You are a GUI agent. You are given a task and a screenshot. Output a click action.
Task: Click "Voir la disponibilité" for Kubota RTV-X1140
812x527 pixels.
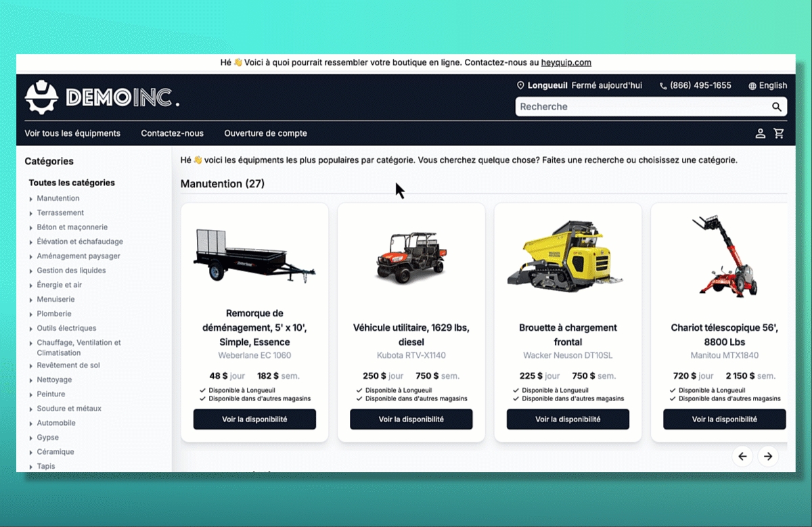point(411,419)
